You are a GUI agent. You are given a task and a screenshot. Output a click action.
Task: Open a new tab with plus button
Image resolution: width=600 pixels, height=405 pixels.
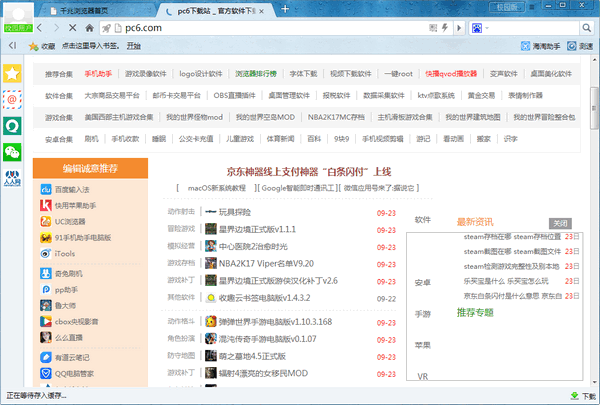coord(285,9)
